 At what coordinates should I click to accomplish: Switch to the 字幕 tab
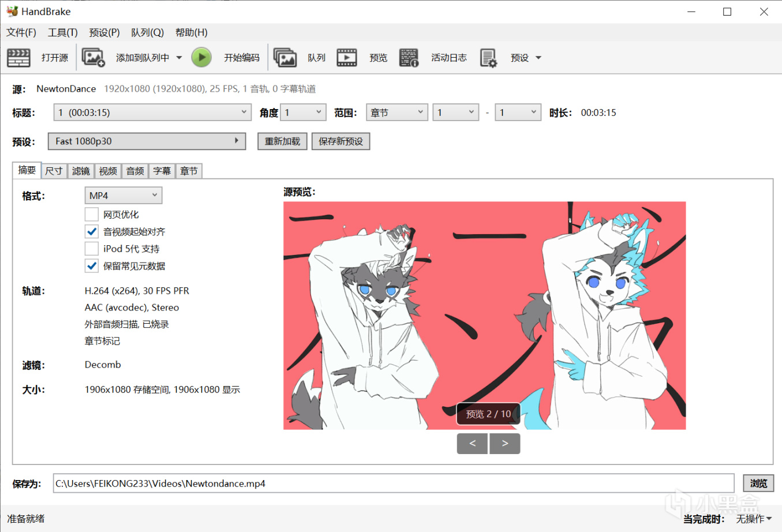pyautogui.click(x=162, y=171)
